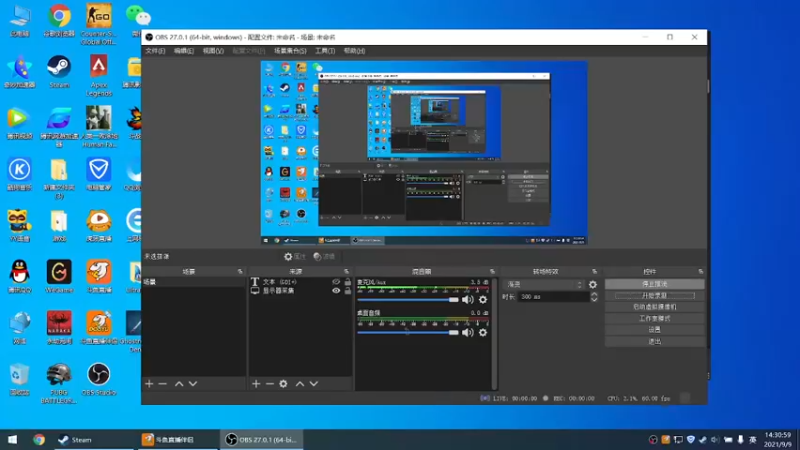Toggle the lock on the 显示器采集 source
The height and width of the screenshot is (450, 800).
(x=348, y=291)
